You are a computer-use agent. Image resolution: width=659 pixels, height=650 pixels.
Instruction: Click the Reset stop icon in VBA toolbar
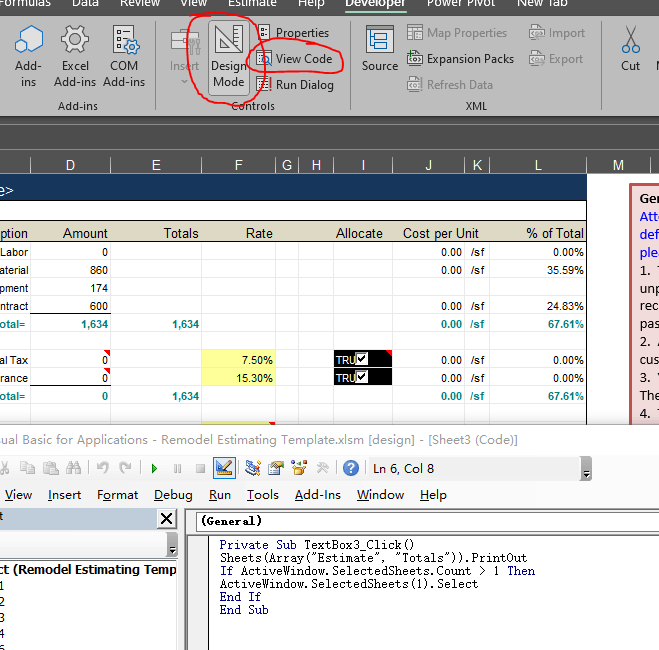200,468
